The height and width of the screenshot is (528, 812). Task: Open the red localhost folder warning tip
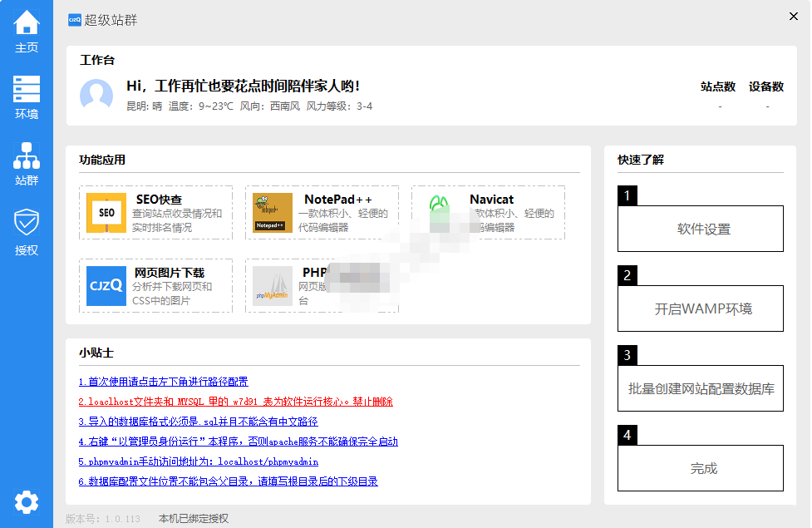(x=235, y=402)
